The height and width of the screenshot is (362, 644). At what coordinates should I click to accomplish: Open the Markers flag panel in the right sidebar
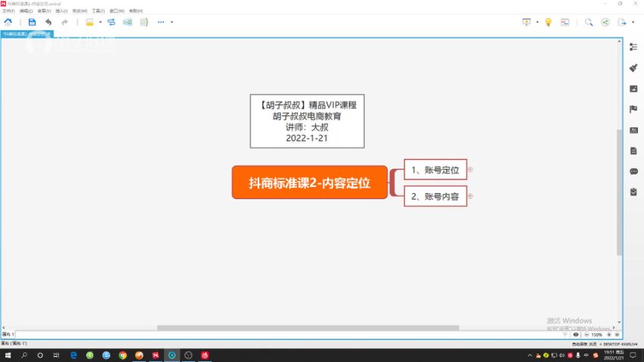[633, 109]
